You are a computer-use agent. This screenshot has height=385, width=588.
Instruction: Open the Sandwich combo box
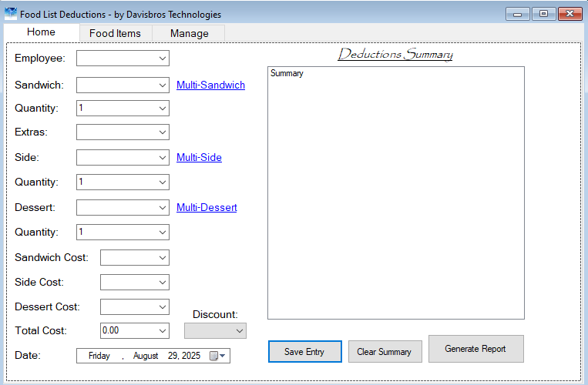(x=123, y=85)
